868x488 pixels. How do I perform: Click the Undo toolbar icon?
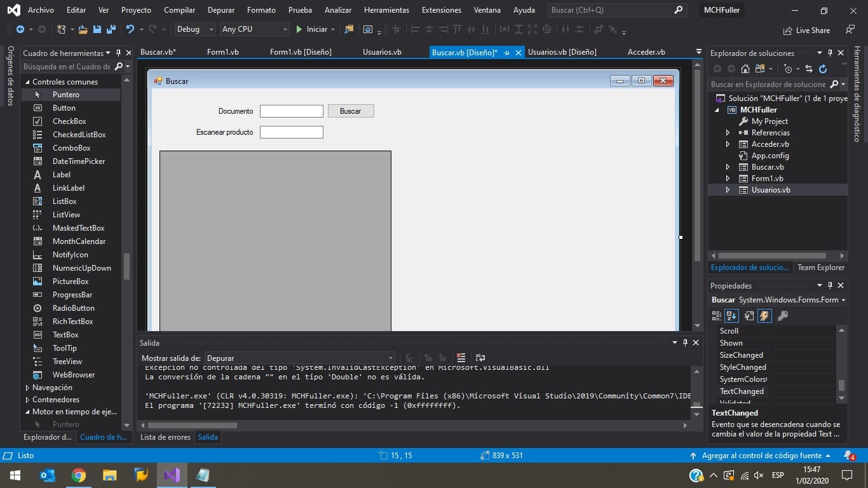130,29
